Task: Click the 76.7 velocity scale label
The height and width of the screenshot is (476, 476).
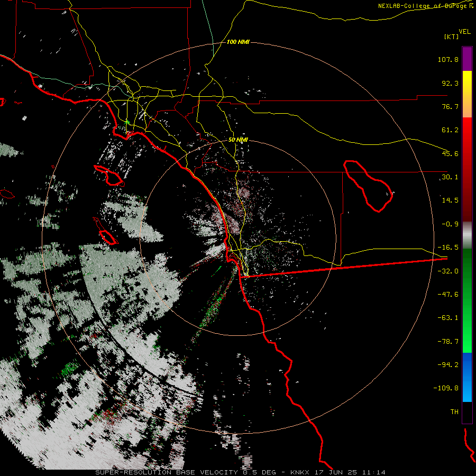Action: (450, 106)
